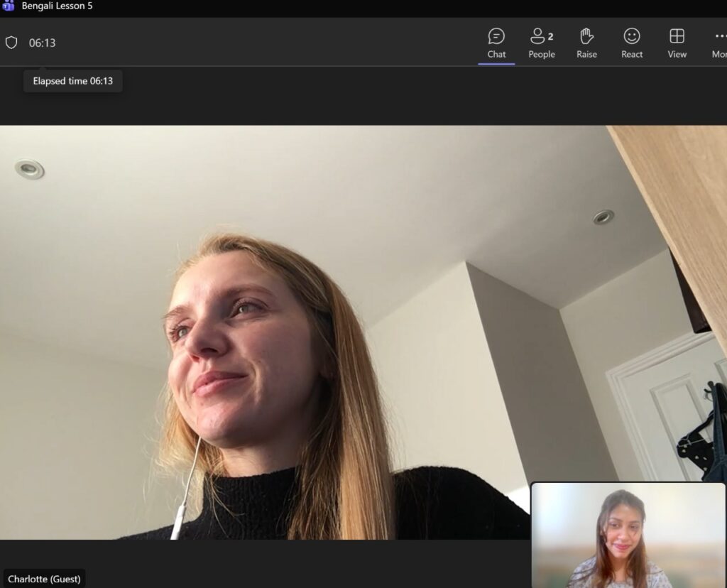Image resolution: width=727 pixels, height=588 pixels.
Task: Click the 'Bengali Lesson 5' window title
Action: 57,6
